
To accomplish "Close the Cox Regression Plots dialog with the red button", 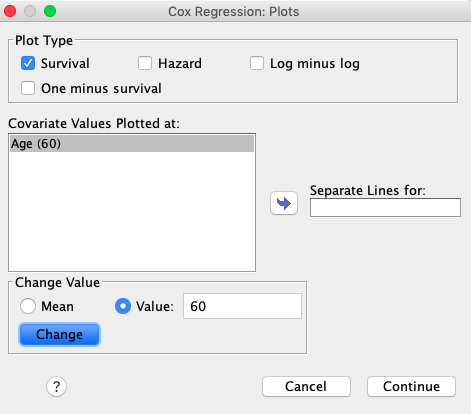I will [x=10, y=11].
